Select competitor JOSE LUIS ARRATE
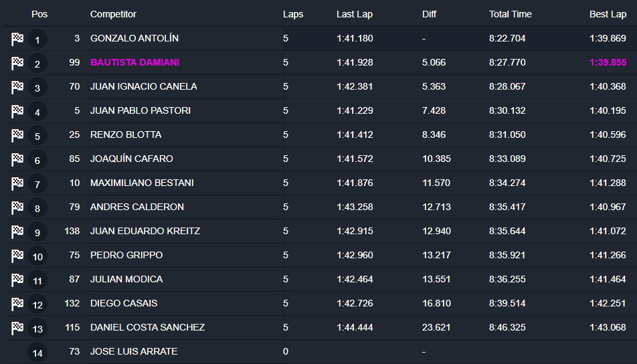 pos(134,351)
